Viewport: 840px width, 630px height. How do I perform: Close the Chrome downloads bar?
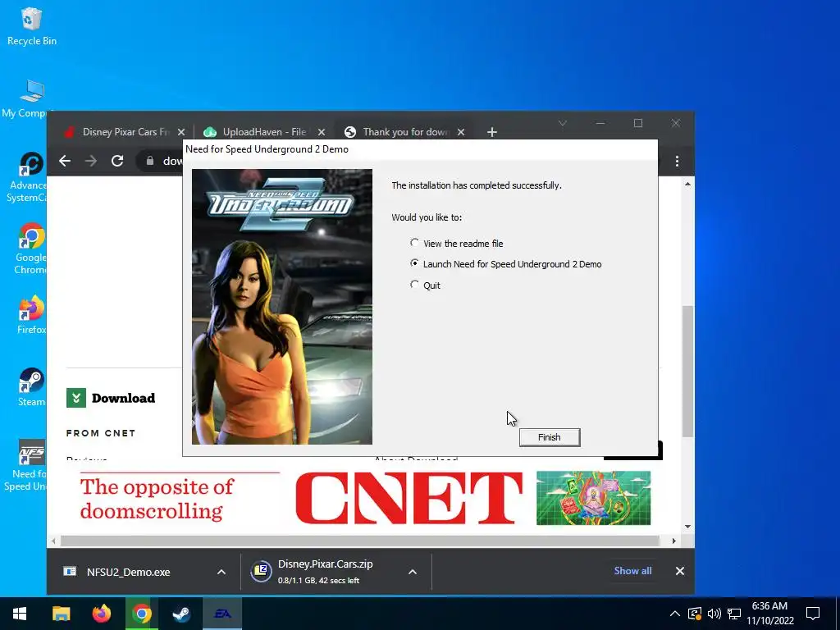[x=680, y=571]
